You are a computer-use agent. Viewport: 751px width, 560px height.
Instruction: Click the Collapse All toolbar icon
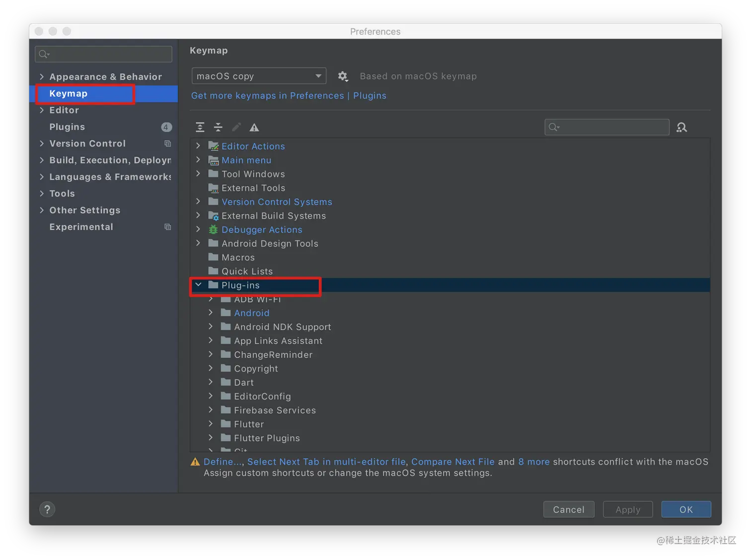[218, 127]
